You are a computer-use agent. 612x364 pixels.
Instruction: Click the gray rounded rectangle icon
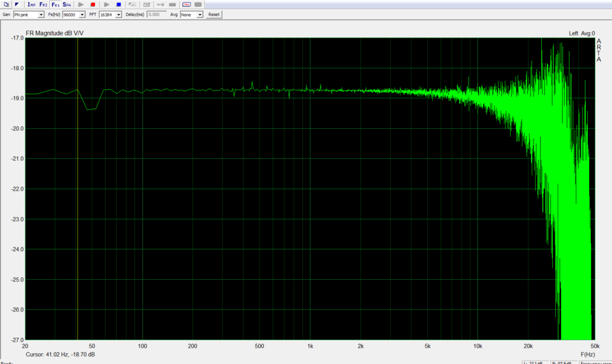pos(198,4)
